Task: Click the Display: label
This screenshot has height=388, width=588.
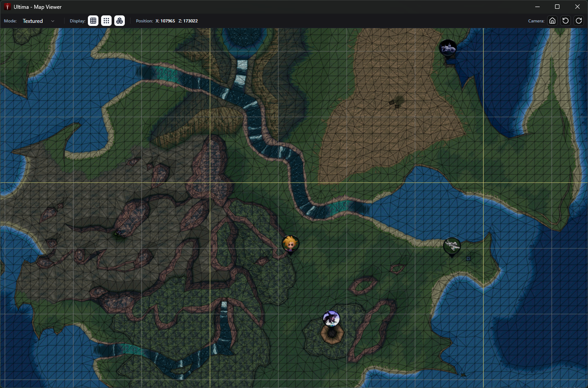Action: click(x=78, y=21)
